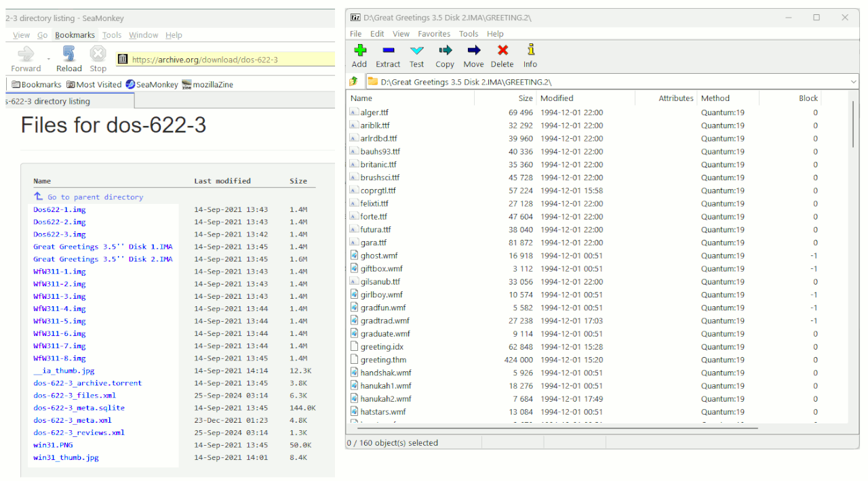Open the Edit menu in 7-Zip

coord(377,34)
